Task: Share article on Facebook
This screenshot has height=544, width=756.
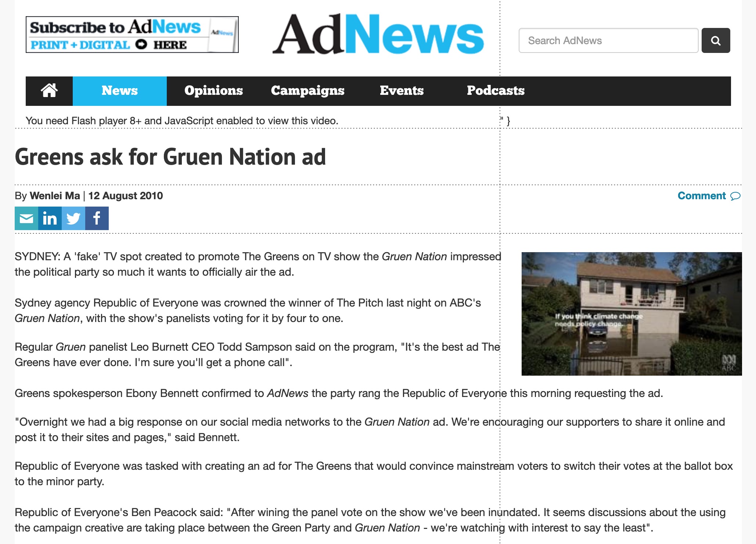Action: [97, 218]
